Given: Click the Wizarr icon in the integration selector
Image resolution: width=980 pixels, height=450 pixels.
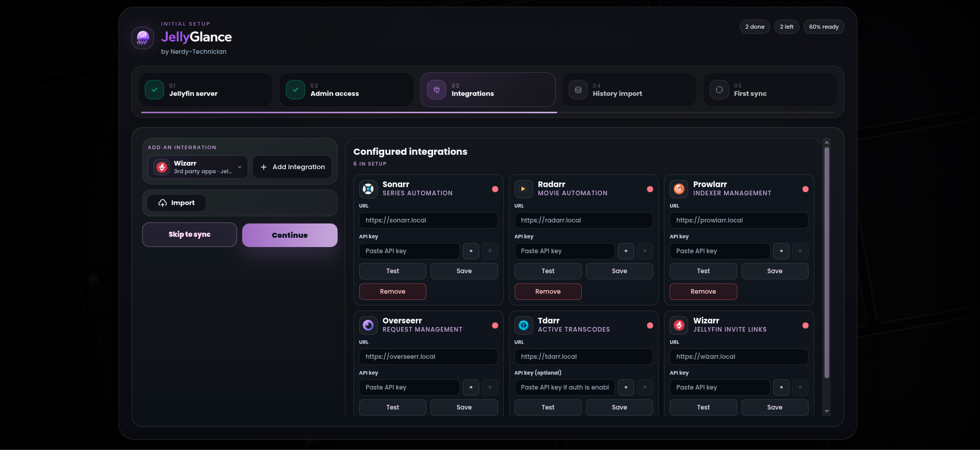Looking at the screenshot, I should 162,167.
